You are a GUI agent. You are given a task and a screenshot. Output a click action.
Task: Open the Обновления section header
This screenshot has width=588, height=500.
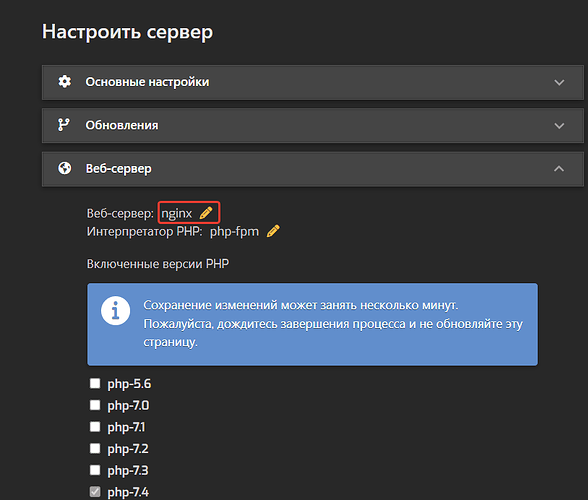(x=313, y=126)
